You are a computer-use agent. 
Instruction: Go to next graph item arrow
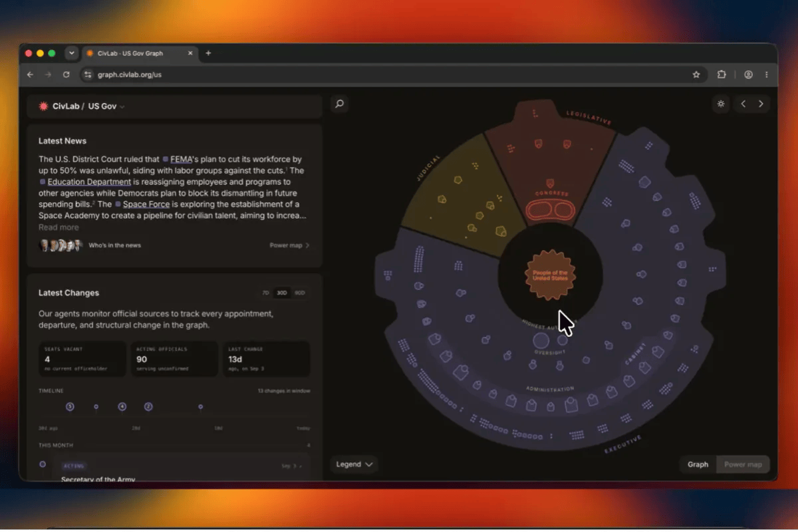tap(761, 104)
